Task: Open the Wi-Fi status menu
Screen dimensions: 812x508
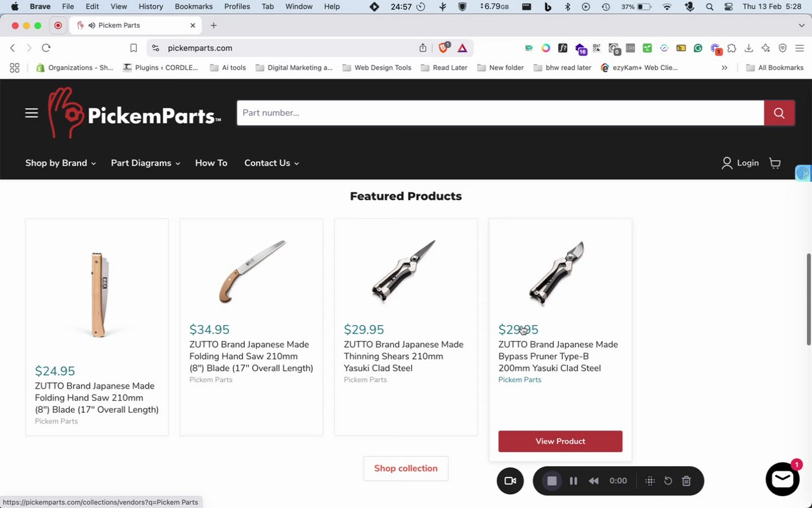Action: (x=667, y=6)
